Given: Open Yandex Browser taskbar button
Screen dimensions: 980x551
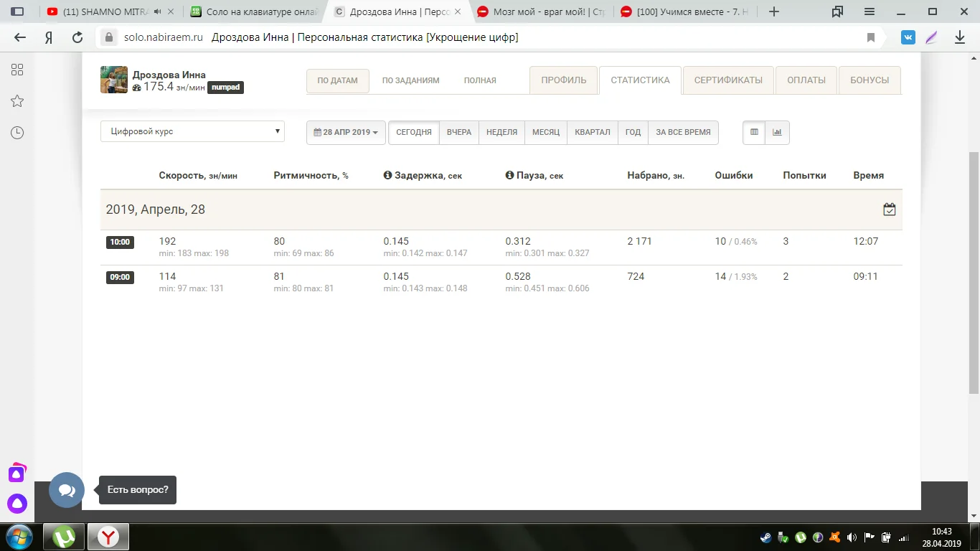Looking at the screenshot, I should [108, 537].
